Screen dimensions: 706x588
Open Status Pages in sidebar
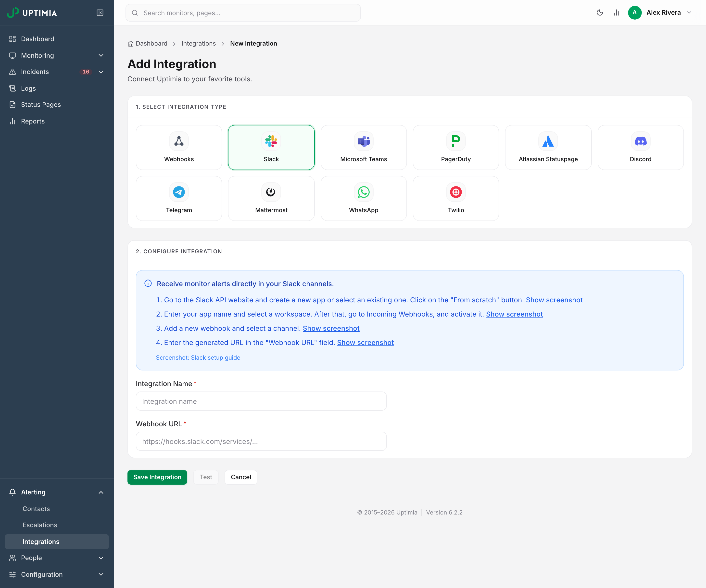point(57,105)
